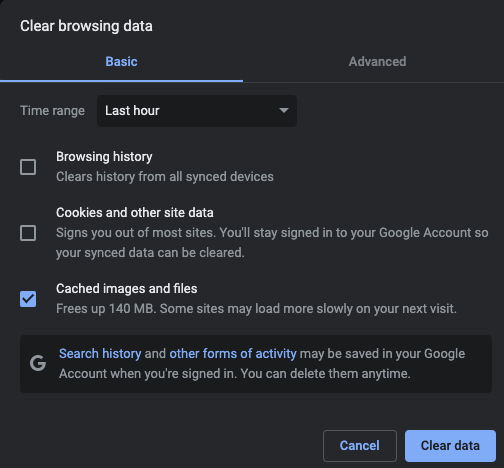The image size is (504, 468).
Task: Click the Signs you out of most sites description
Action: click(x=272, y=243)
